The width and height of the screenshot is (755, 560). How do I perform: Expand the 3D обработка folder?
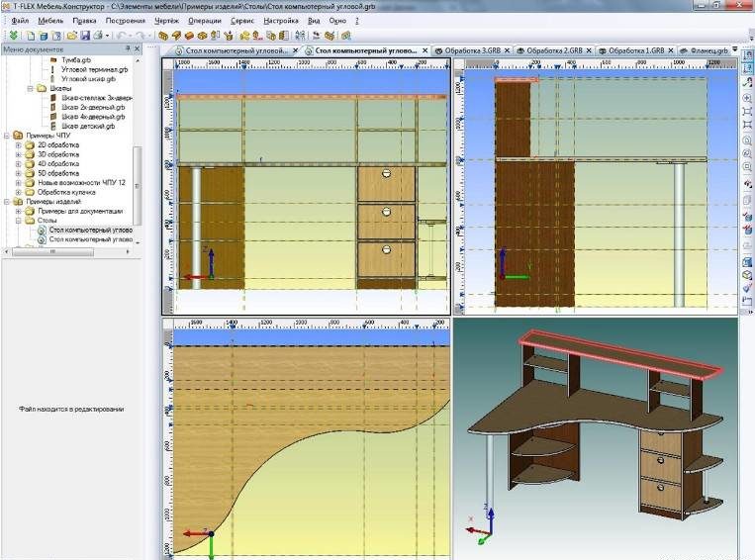(18, 154)
